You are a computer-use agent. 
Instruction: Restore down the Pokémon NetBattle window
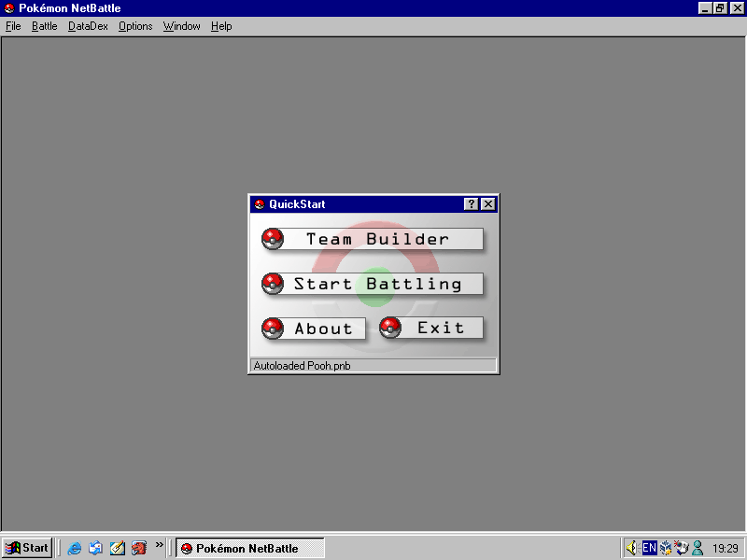click(720, 8)
